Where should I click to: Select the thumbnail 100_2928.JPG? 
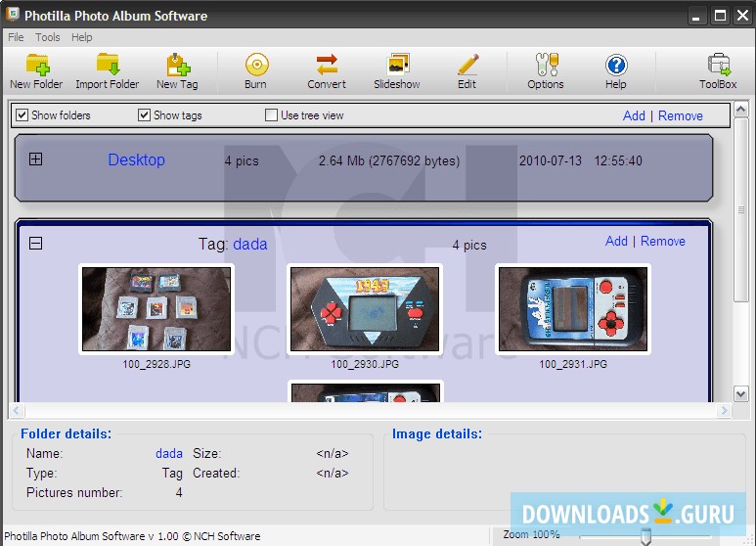pyautogui.click(x=156, y=308)
